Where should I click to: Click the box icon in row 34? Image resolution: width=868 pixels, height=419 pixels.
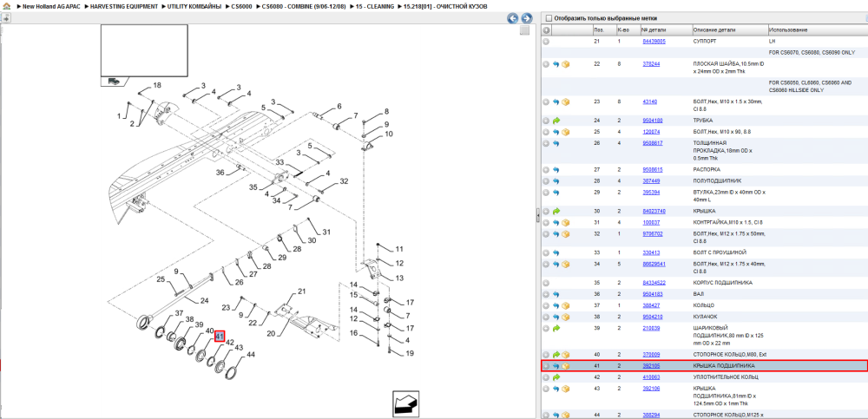[565, 264]
